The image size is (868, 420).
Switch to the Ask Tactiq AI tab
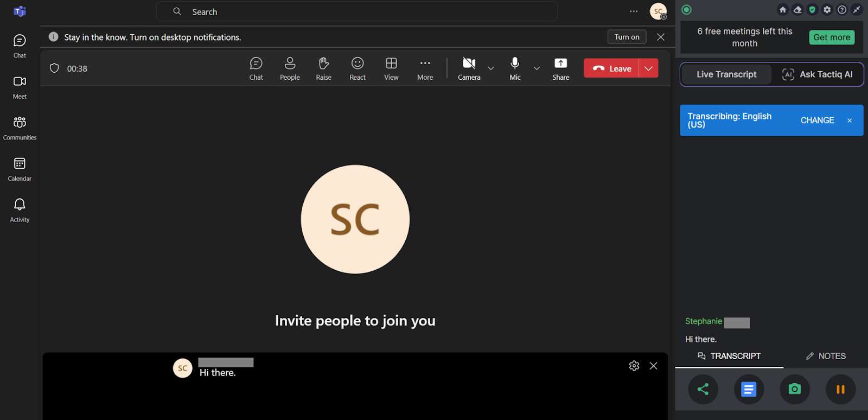pyautogui.click(x=818, y=74)
